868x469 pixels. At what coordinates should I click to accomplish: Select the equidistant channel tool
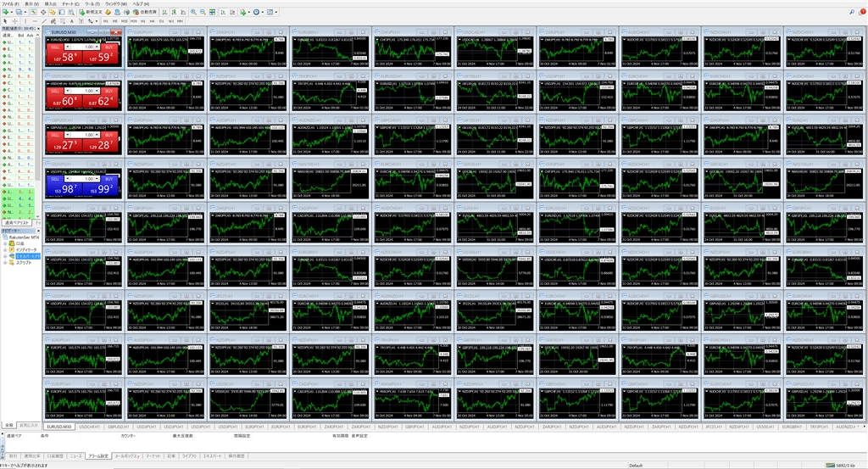(x=53, y=21)
